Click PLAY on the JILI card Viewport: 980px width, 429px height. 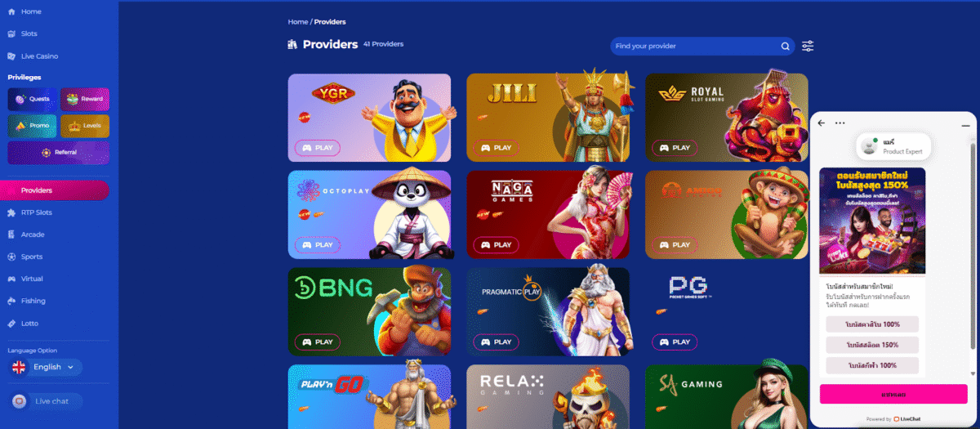tap(497, 148)
